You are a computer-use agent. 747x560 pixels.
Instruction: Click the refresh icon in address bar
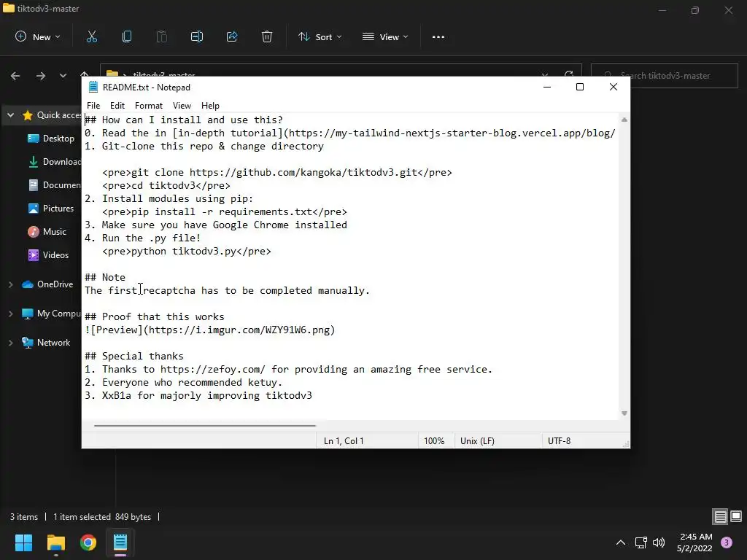tap(569, 73)
